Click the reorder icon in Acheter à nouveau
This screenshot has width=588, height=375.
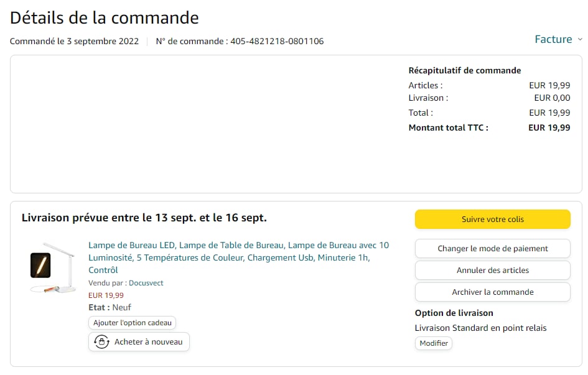point(101,341)
